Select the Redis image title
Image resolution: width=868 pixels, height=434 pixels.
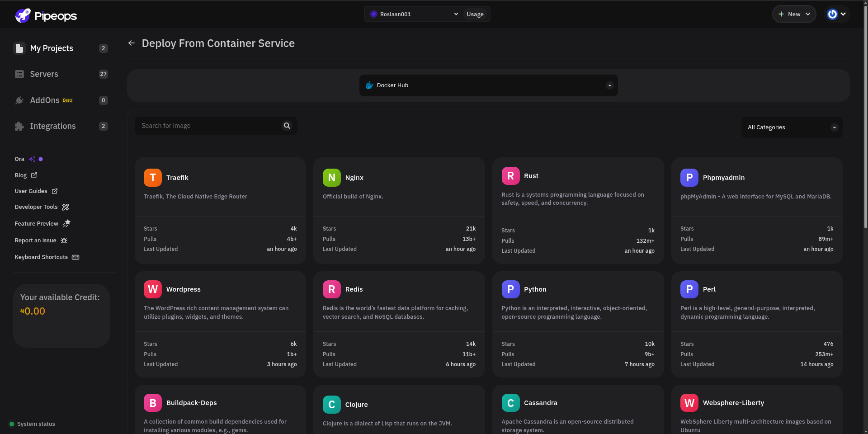click(x=354, y=289)
